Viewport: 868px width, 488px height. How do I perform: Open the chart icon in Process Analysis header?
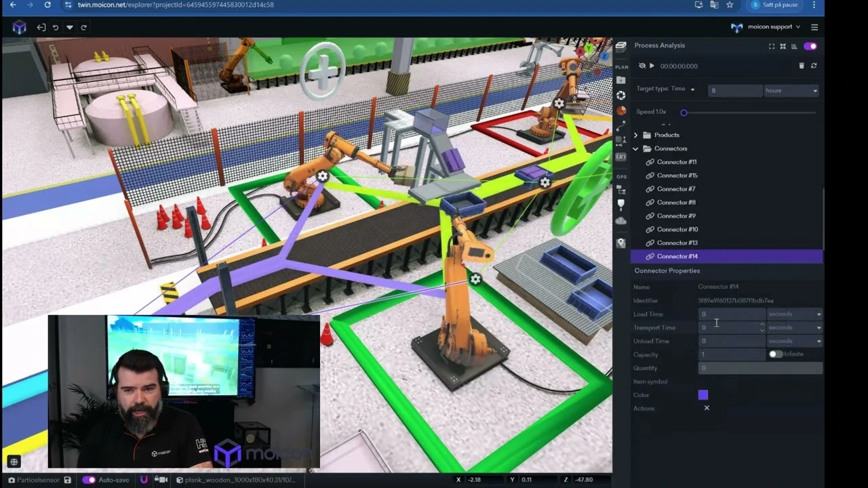coord(794,46)
